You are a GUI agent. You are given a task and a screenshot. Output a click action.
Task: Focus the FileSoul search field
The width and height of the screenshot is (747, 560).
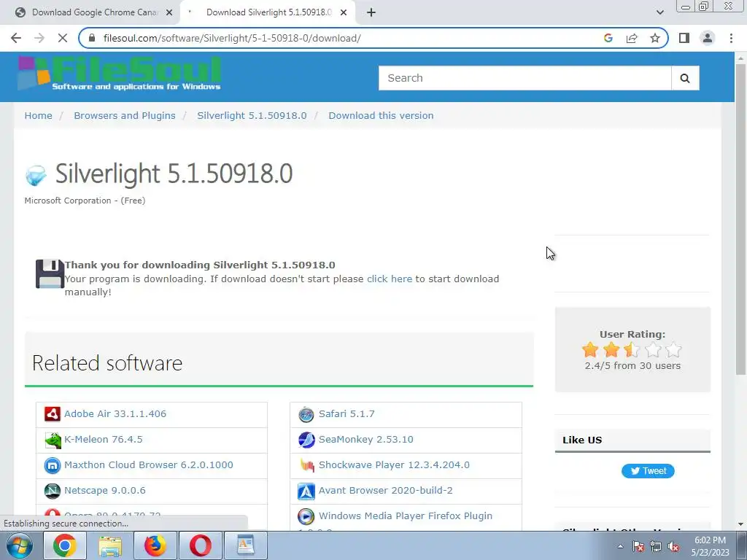[525, 78]
